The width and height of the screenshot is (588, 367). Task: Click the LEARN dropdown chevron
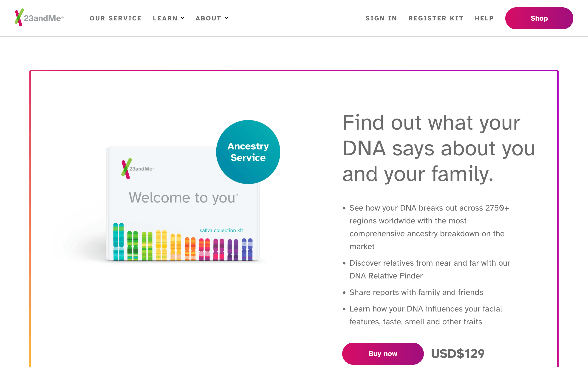pyautogui.click(x=183, y=18)
